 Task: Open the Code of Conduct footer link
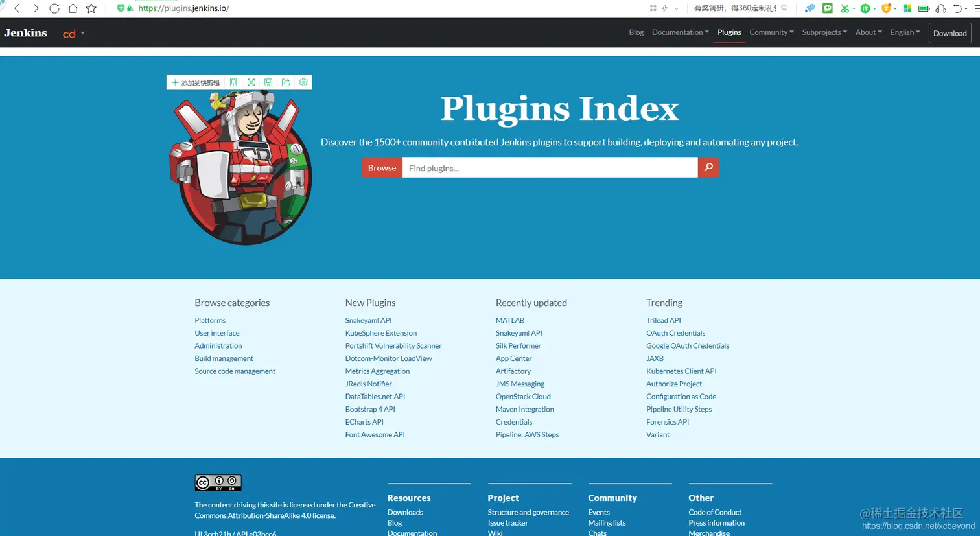pyautogui.click(x=715, y=512)
